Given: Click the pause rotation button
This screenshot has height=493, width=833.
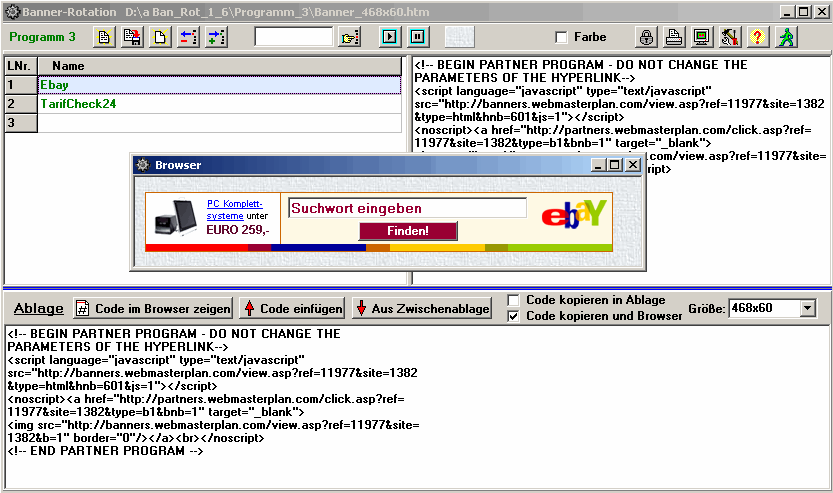Looking at the screenshot, I should (x=418, y=37).
